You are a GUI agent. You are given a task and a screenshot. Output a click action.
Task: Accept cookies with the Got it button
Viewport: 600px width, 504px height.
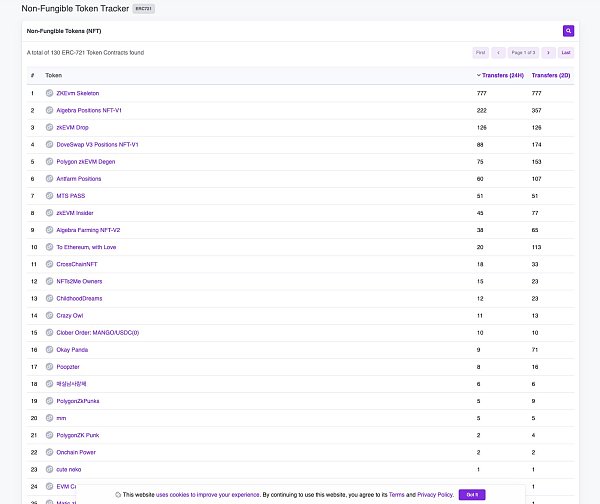[472, 494]
